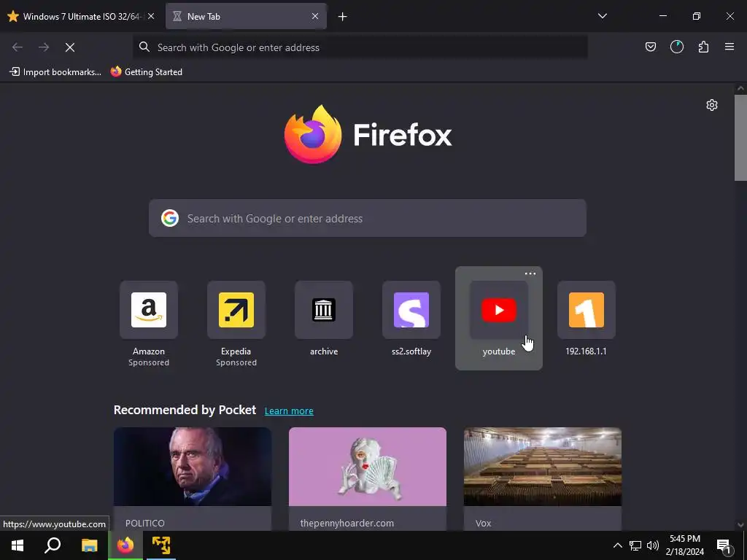The width and height of the screenshot is (747, 560).
Task: Open a new tab with plus button
Action: [343, 17]
